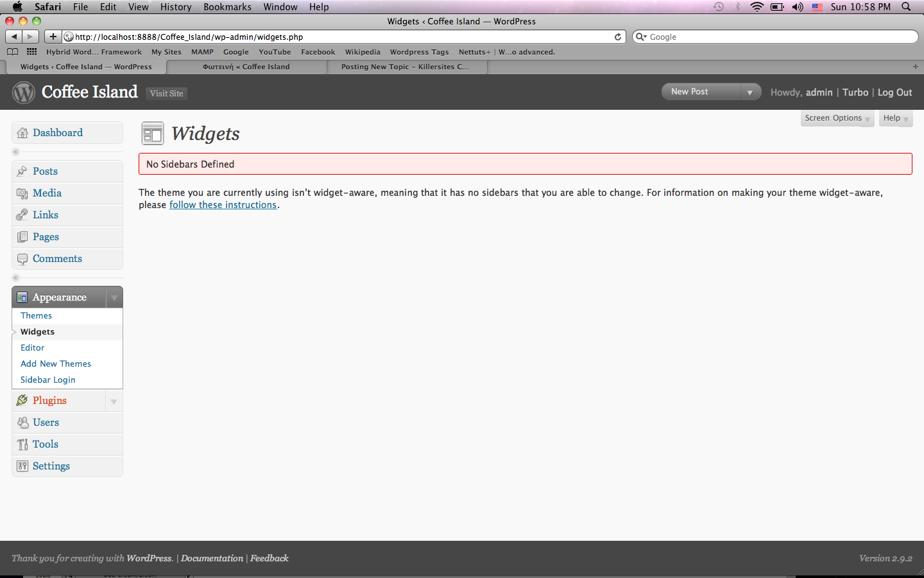The height and width of the screenshot is (578, 924).
Task: Open the follow these instructions link
Action: pyautogui.click(x=223, y=205)
